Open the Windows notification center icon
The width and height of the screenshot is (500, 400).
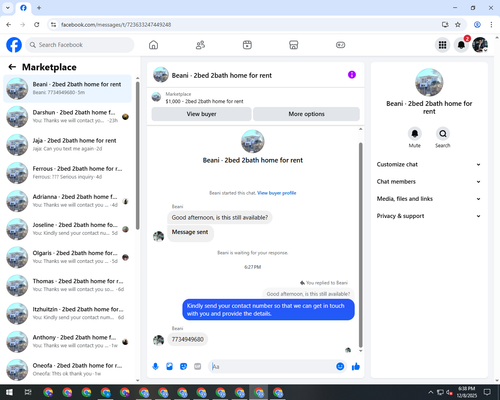[x=487, y=392]
